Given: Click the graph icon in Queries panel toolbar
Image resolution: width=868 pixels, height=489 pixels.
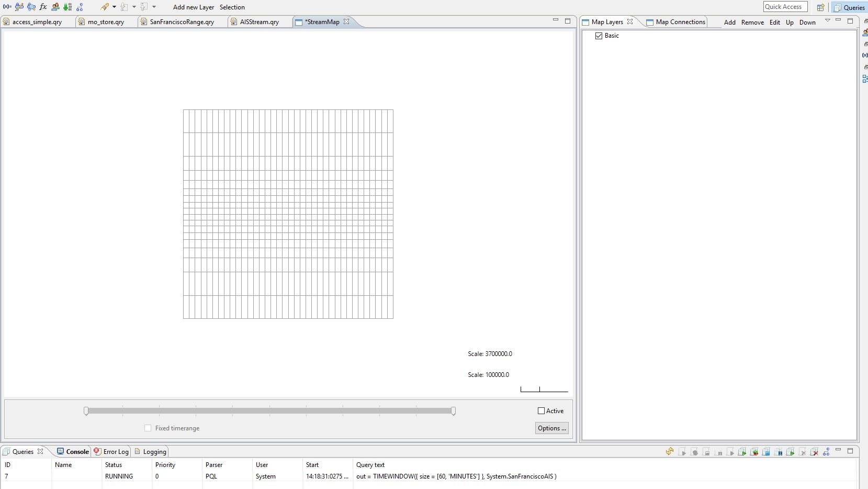Looking at the screenshot, I should tap(827, 452).
